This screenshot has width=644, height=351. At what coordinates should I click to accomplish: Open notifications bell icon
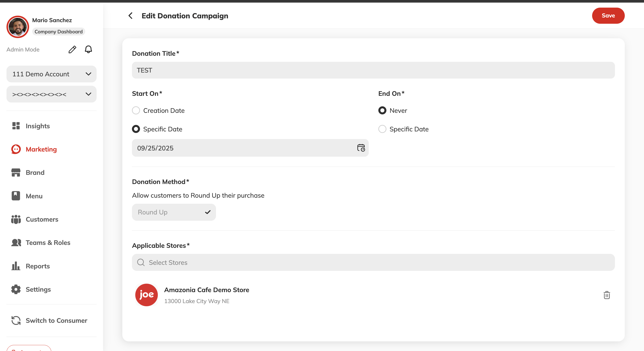click(x=88, y=49)
